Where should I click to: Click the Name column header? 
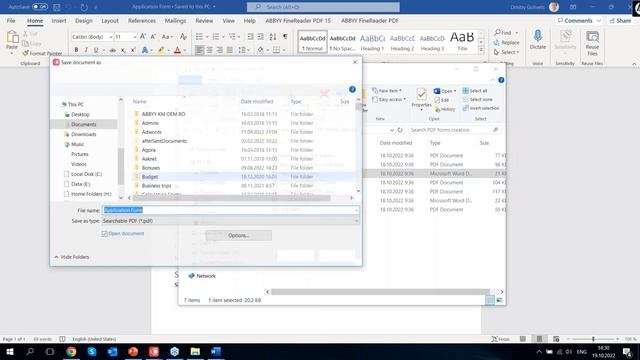pos(140,101)
